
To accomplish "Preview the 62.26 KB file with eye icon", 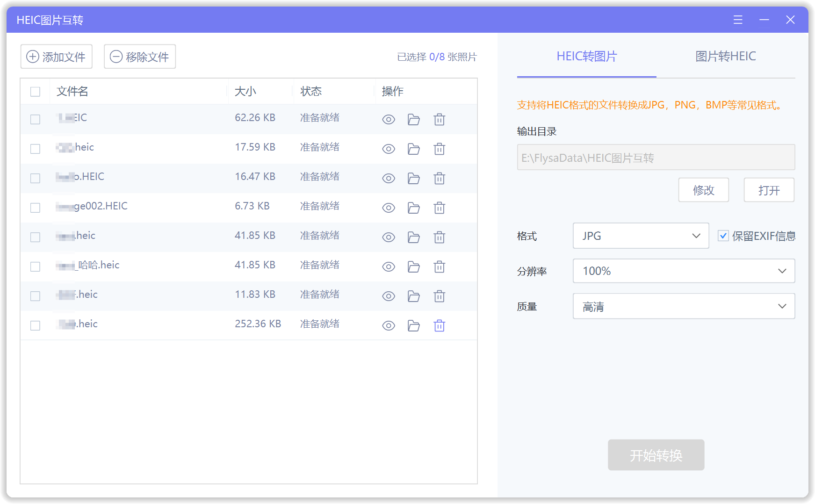I will 389,120.
